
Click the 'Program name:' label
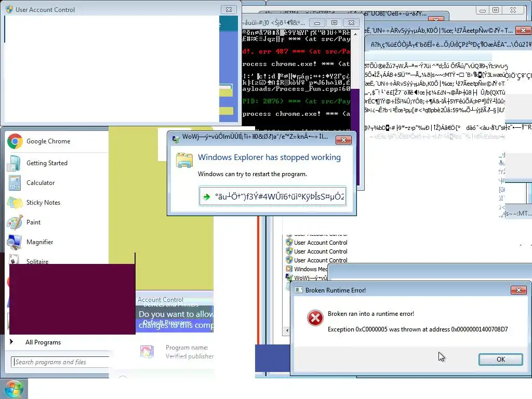tap(187, 348)
